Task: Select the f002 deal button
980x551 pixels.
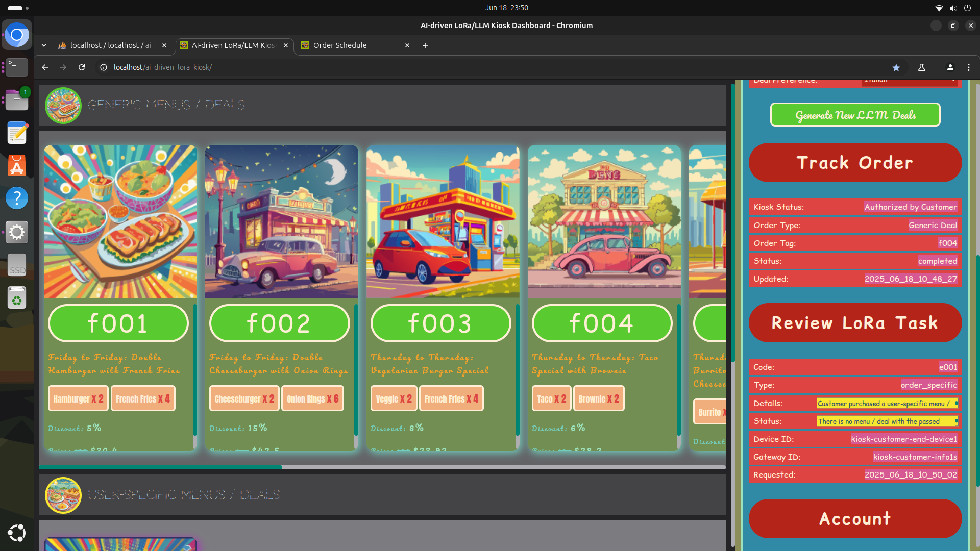Action: coord(279,323)
